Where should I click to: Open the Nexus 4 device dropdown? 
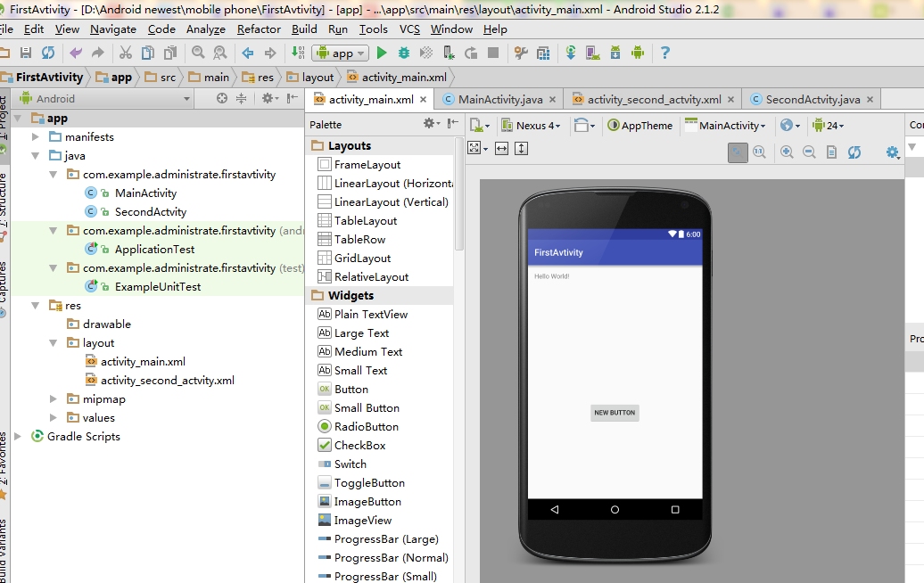532,126
